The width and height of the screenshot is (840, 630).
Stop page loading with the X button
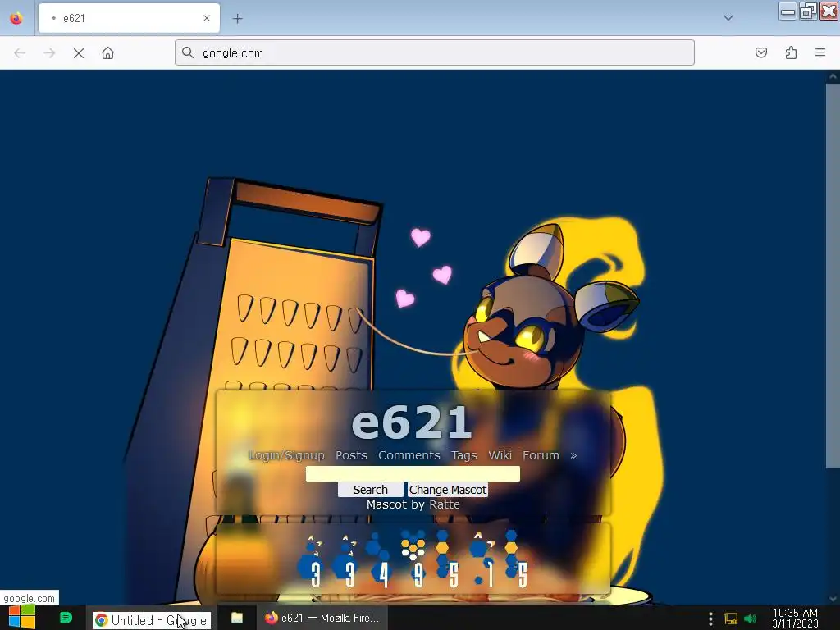79,53
